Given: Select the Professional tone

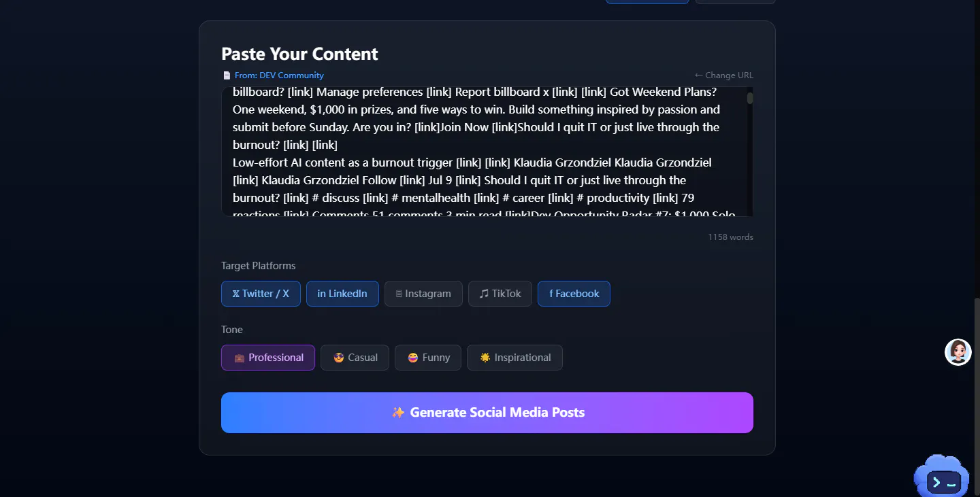Looking at the screenshot, I should (268, 358).
